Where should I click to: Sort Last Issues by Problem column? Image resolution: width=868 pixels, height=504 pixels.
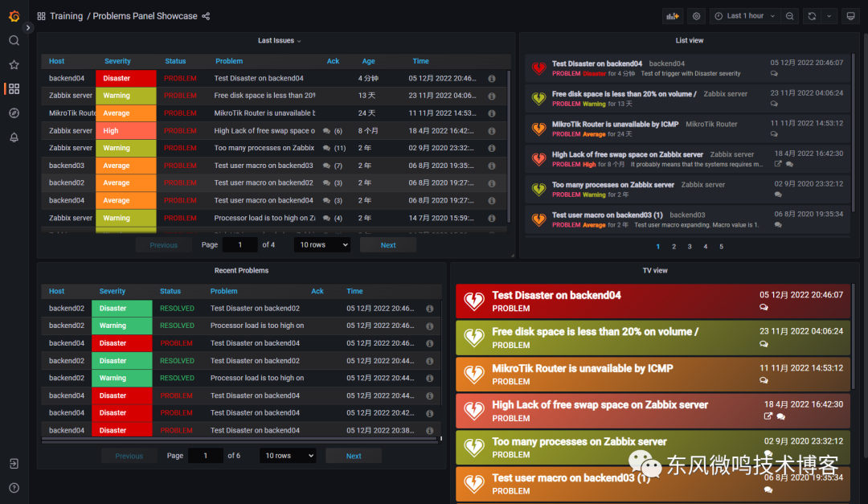[229, 61]
